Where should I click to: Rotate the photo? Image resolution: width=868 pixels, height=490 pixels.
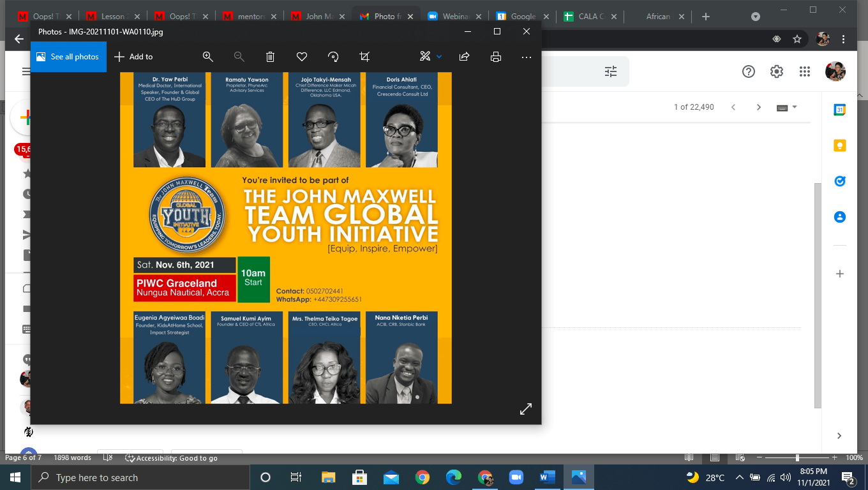[x=333, y=57]
